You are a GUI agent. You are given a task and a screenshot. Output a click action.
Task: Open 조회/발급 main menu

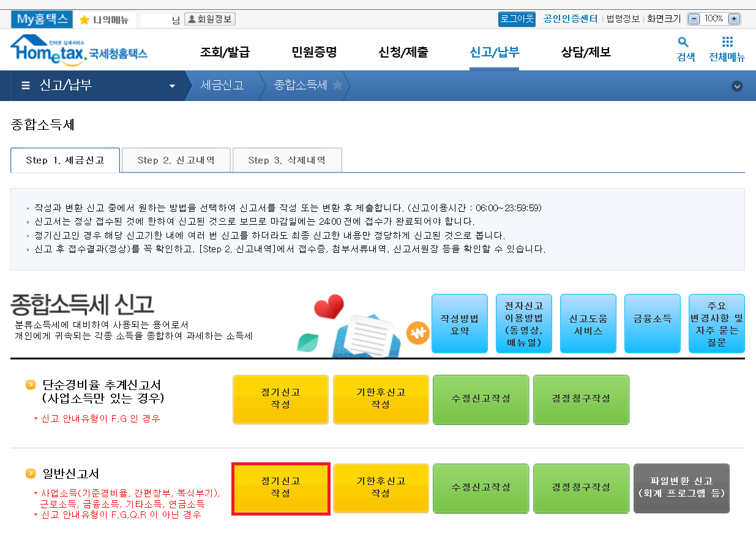225,52
